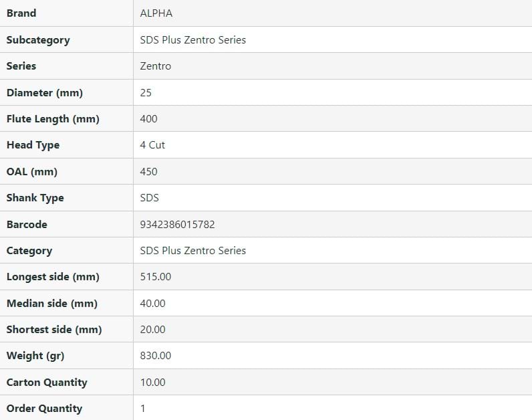The width and height of the screenshot is (532, 420).
Task: Select the Carton Quantity value 10.00
Action: [152, 383]
